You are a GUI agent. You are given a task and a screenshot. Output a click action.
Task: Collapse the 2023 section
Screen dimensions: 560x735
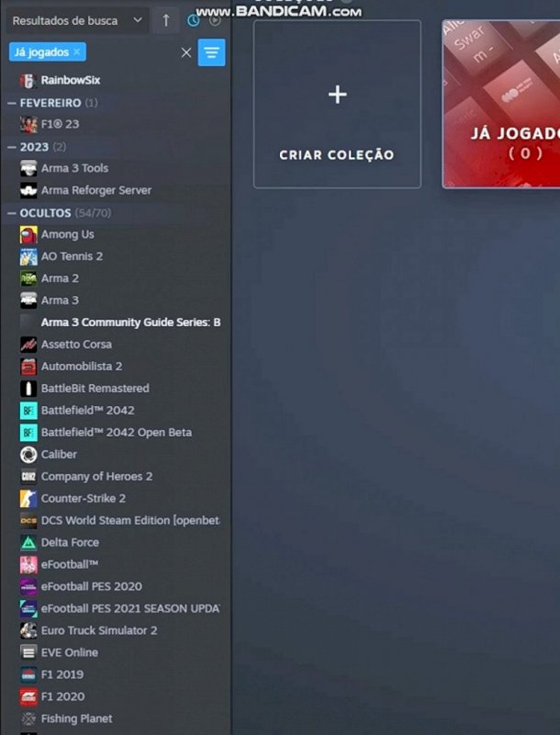[x=12, y=147]
